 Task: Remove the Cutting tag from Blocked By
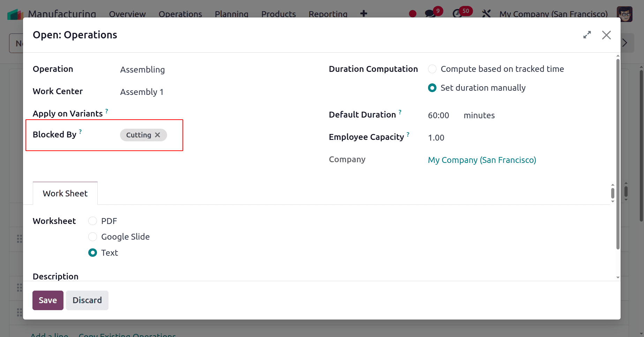(158, 135)
